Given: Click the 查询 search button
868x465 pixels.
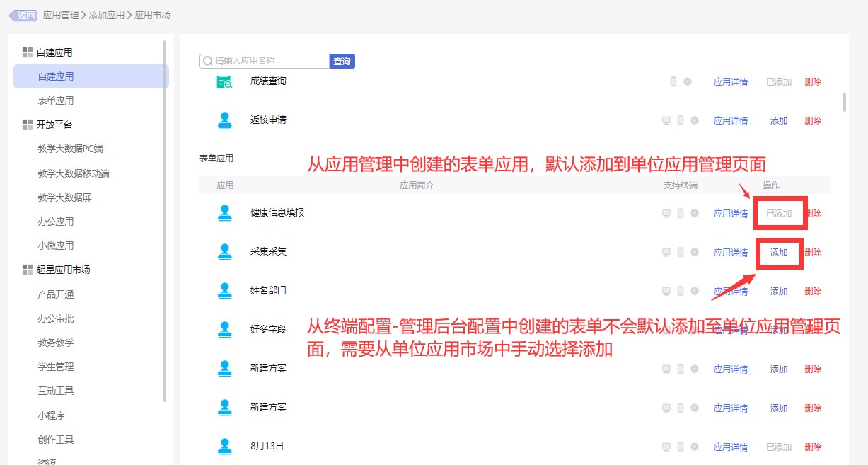Looking at the screenshot, I should 342,62.
